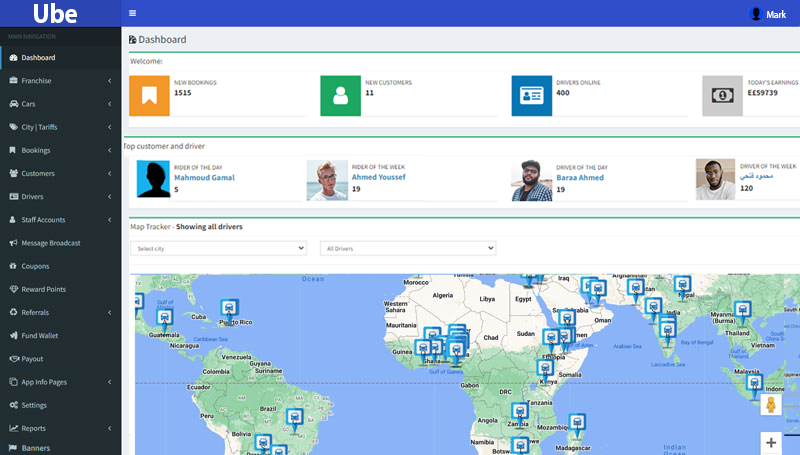The width and height of the screenshot is (800, 455).
Task: Click the Street View pegman icon
Action: tap(770, 404)
